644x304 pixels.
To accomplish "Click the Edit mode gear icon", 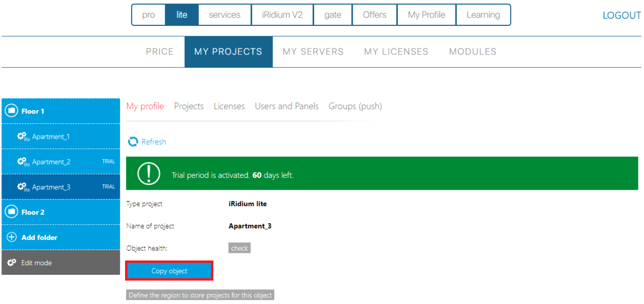I will tap(12, 263).
